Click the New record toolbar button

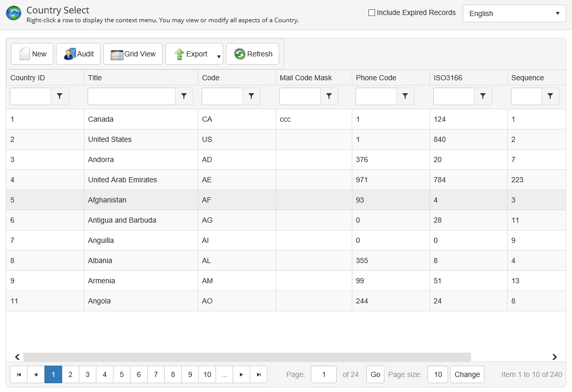pyautogui.click(x=32, y=54)
